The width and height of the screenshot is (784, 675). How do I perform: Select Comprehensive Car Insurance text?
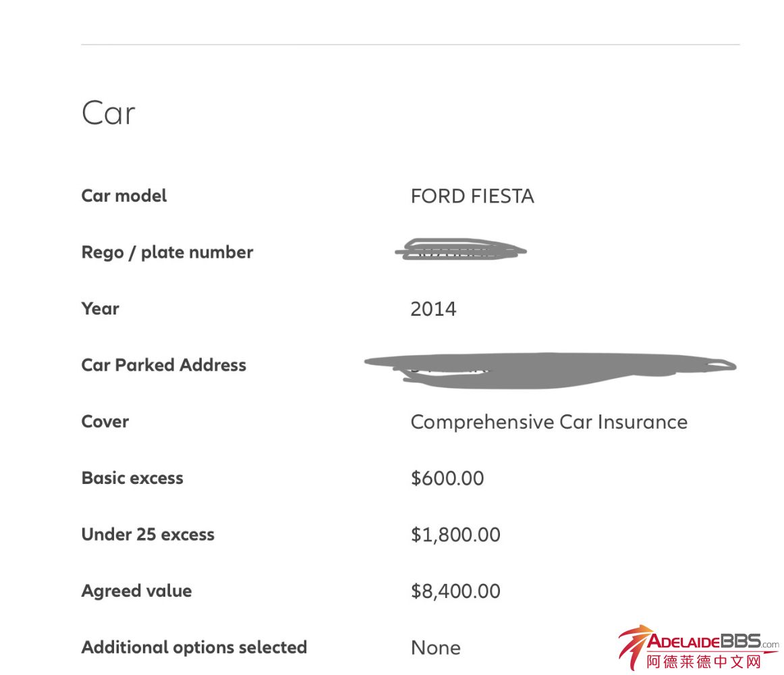[x=549, y=422]
